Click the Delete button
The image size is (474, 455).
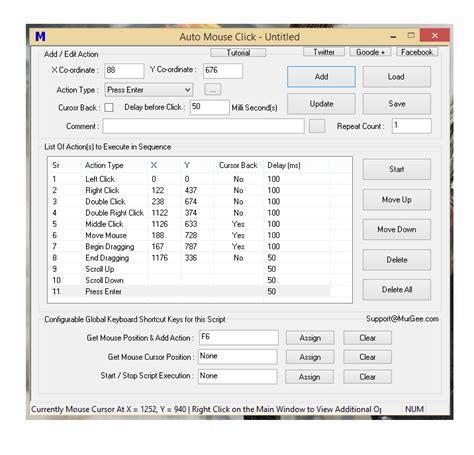[396, 260]
